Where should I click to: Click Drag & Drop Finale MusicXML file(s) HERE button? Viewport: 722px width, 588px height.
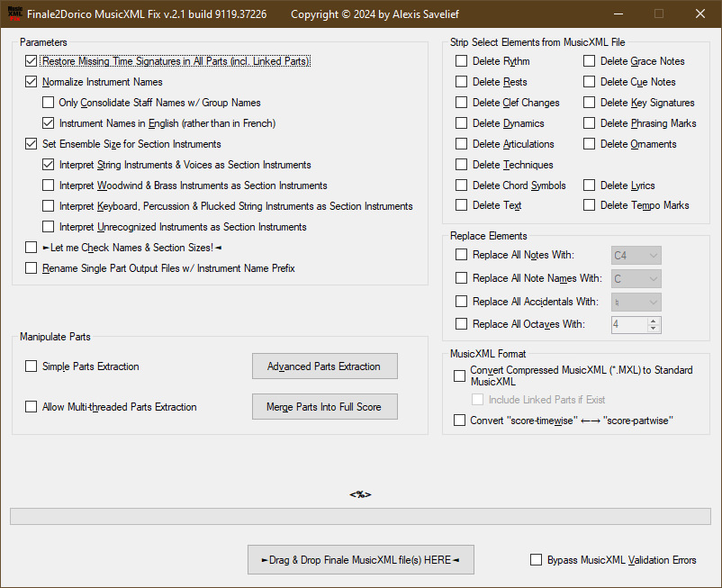coord(360,560)
